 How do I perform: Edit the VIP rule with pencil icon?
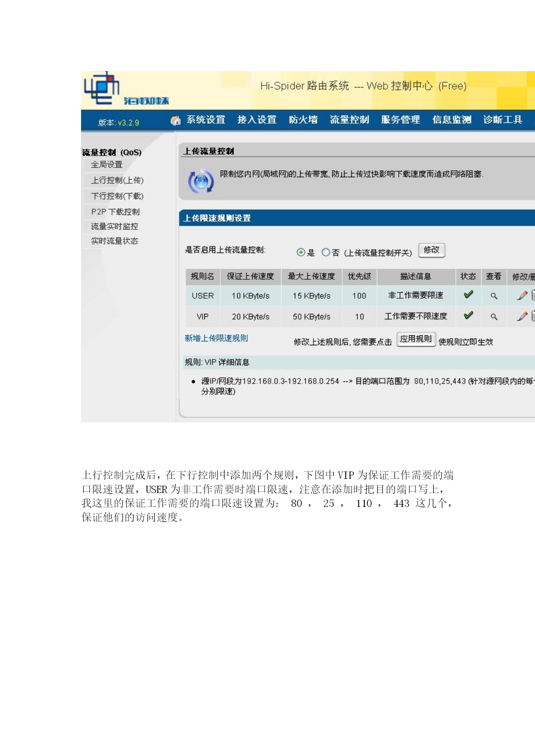522,316
